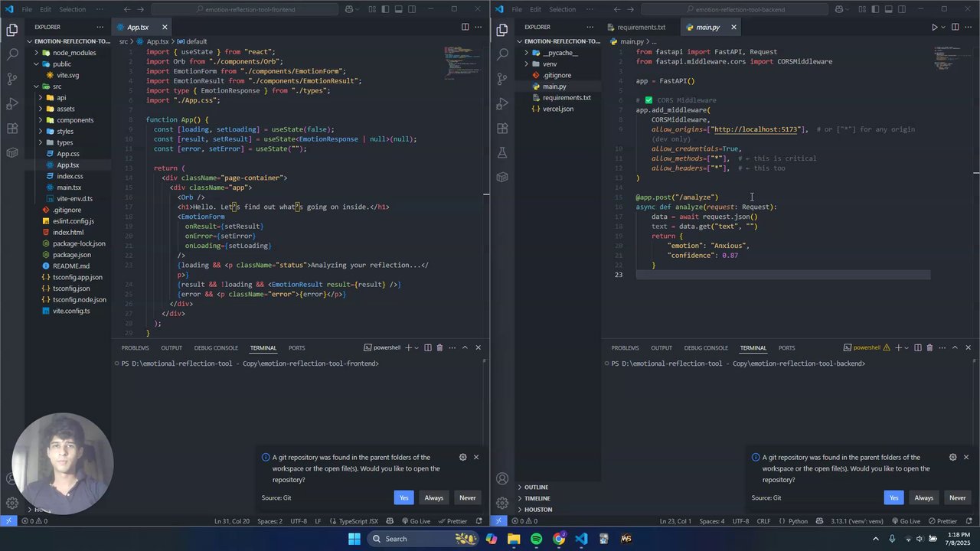Open Search view in frontend window activity bar
Screen dimensions: 980x551
12,54
